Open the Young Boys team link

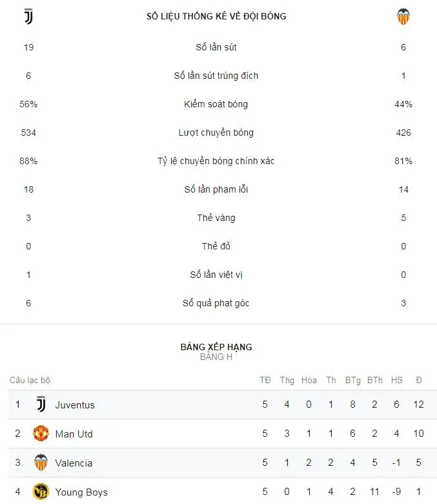point(81,492)
